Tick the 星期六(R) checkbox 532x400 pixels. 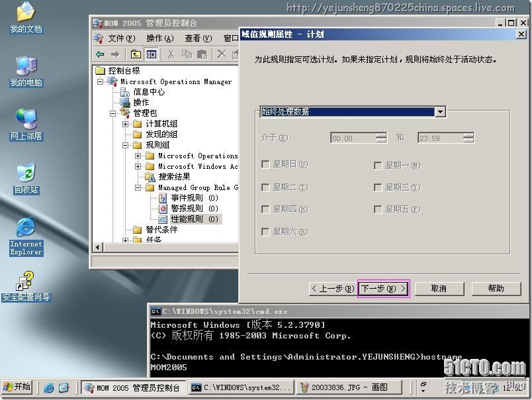tap(265, 232)
